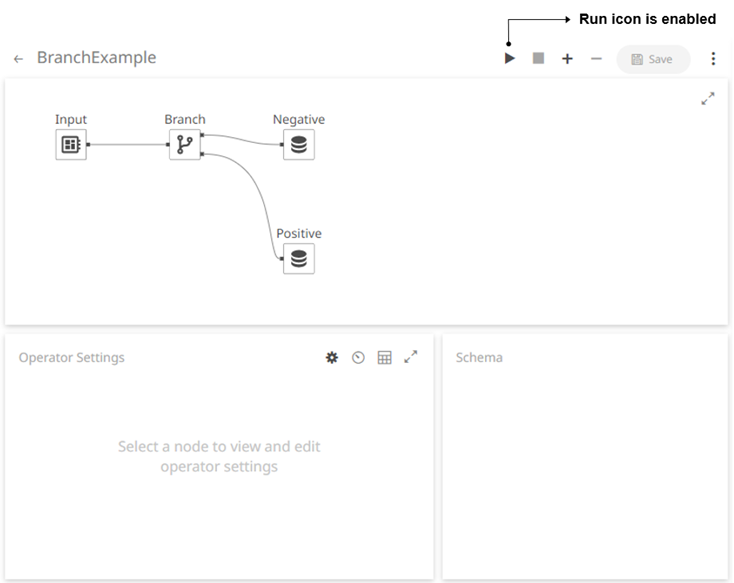Viewport: 734px width, 583px height.
Task: Select the Branch node icon
Action: [184, 144]
